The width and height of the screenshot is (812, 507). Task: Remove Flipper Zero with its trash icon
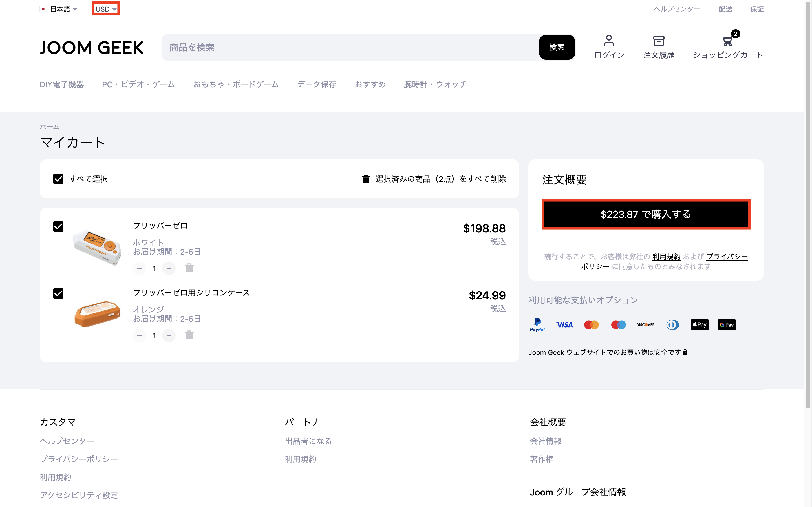tap(189, 268)
